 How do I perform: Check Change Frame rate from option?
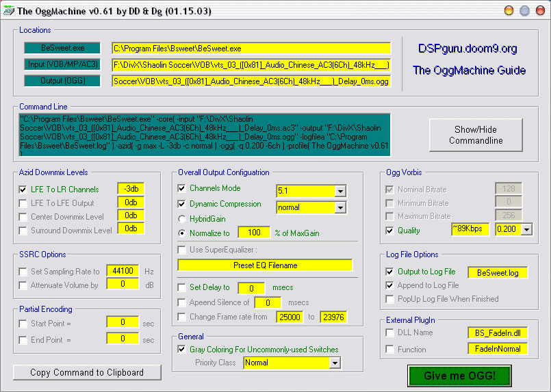(x=181, y=317)
